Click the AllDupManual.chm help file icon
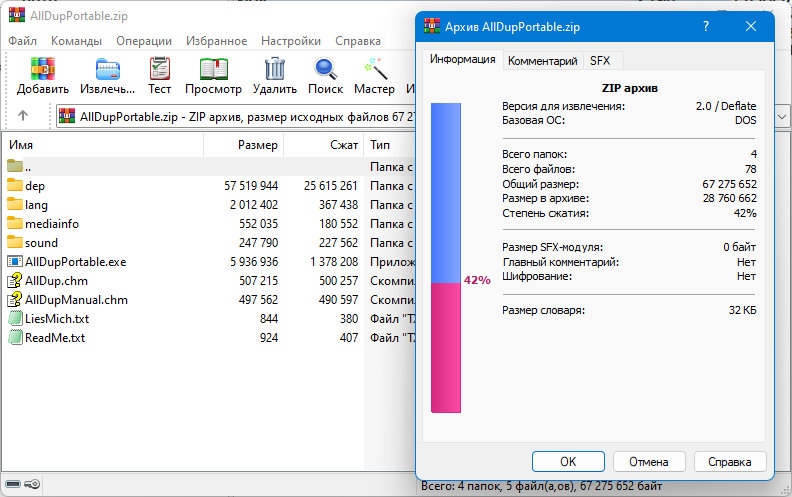Viewport: 792px width, 497px height. pyautogui.click(x=15, y=300)
